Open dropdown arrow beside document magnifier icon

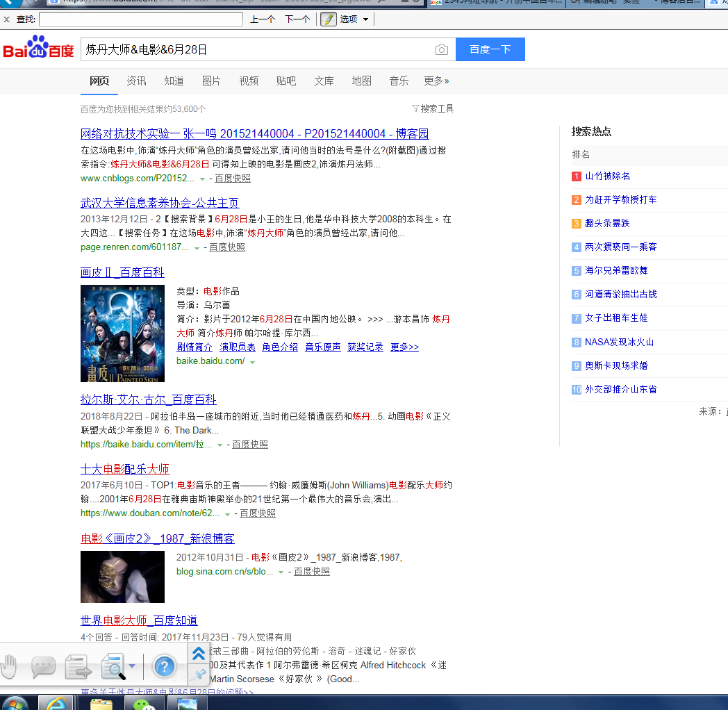[x=132, y=666]
